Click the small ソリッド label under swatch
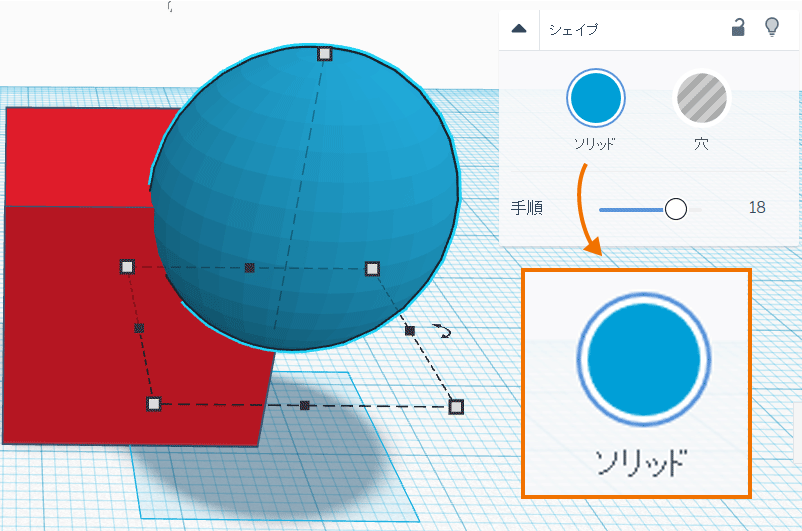The width and height of the screenshot is (802, 531). click(x=594, y=144)
